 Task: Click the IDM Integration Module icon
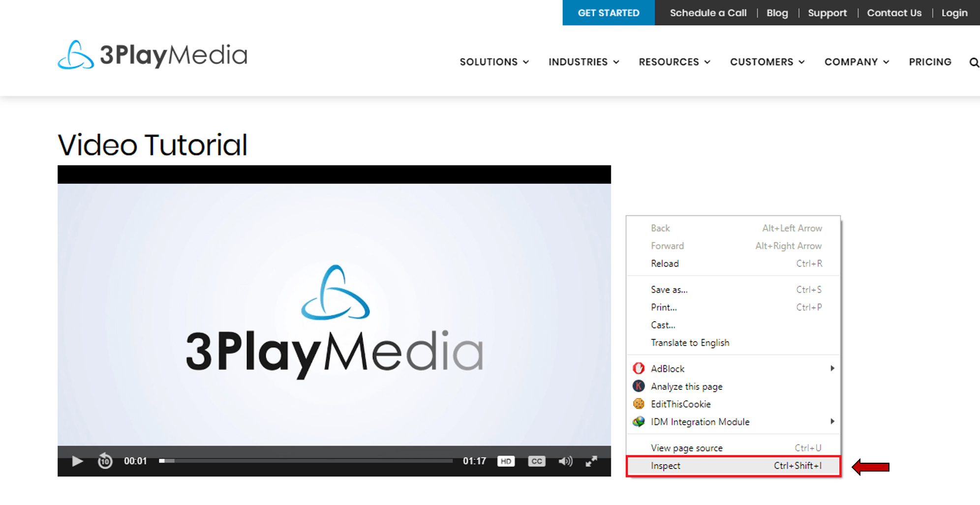[639, 421]
